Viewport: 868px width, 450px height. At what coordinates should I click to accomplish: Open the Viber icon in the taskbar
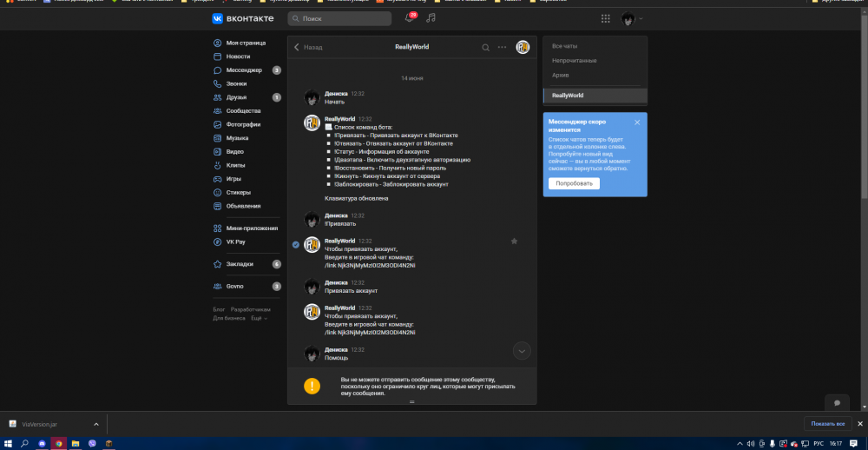point(92,444)
